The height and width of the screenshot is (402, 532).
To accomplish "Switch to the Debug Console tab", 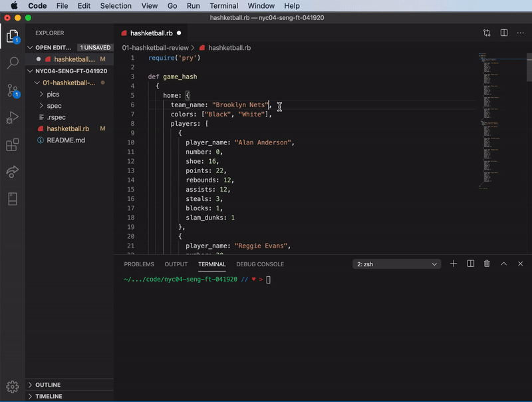I will (260, 264).
